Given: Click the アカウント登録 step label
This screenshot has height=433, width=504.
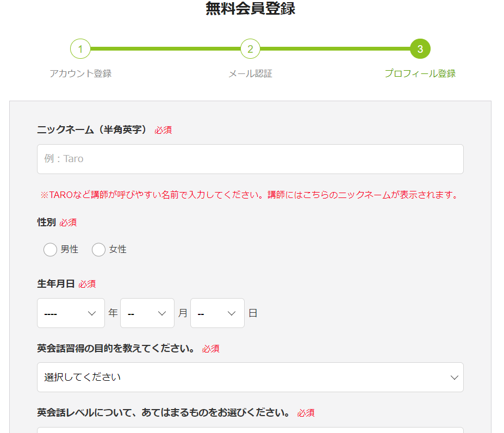Looking at the screenshot, I should point(80,73).
